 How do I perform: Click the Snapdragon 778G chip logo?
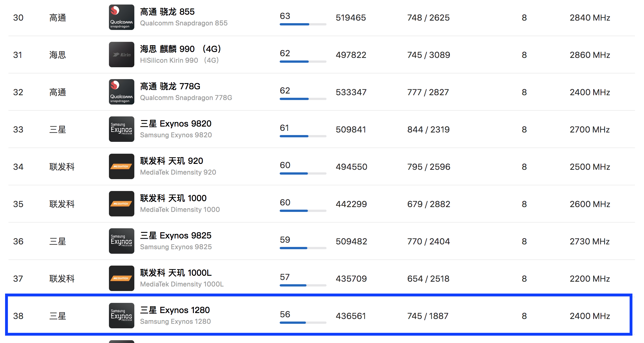click(122, 92)
